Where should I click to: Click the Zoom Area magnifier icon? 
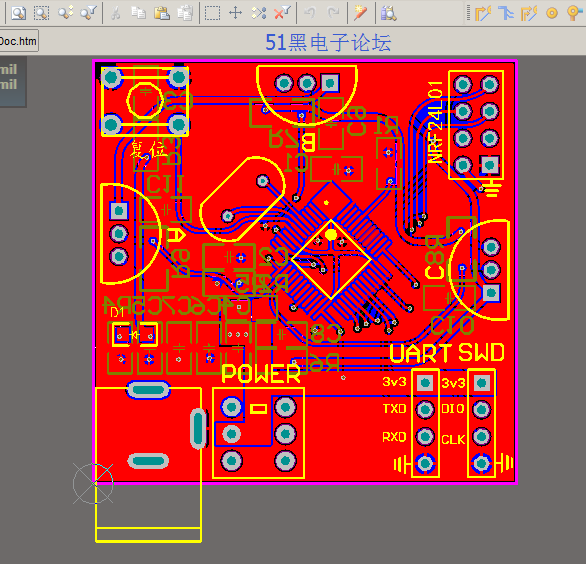(x=41, y=13)
